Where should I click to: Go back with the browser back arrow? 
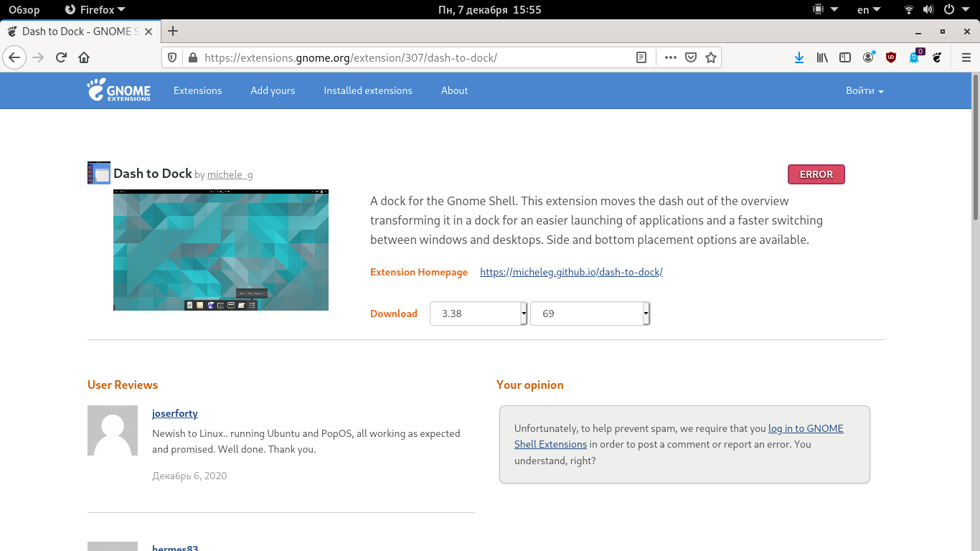coord(15,57)
